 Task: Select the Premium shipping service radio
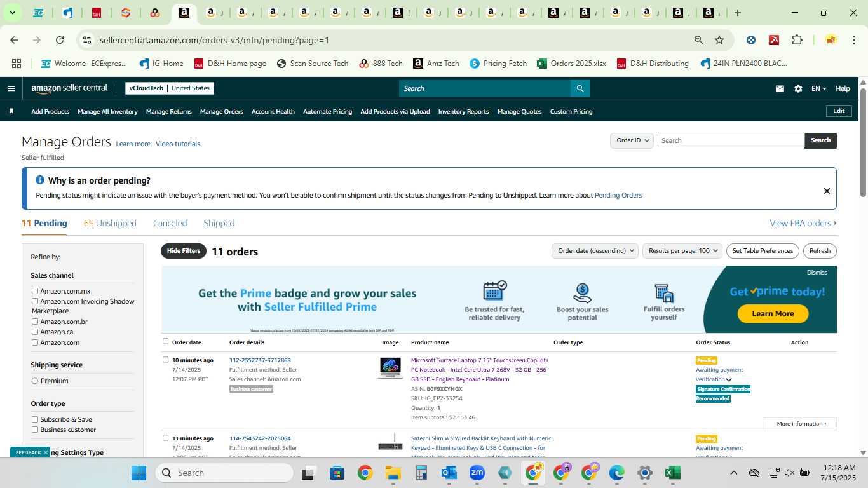point(35,381)
